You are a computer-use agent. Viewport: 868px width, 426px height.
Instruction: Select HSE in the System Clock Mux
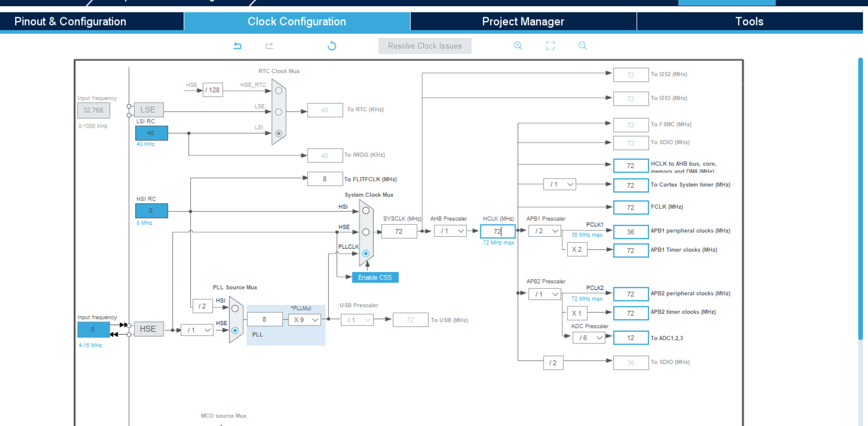point(366,232)
